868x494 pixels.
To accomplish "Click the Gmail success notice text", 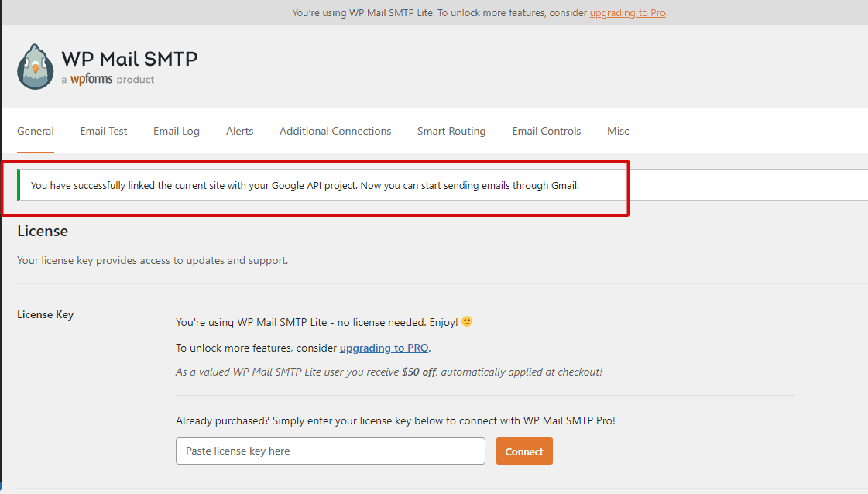I will point(305,186).
